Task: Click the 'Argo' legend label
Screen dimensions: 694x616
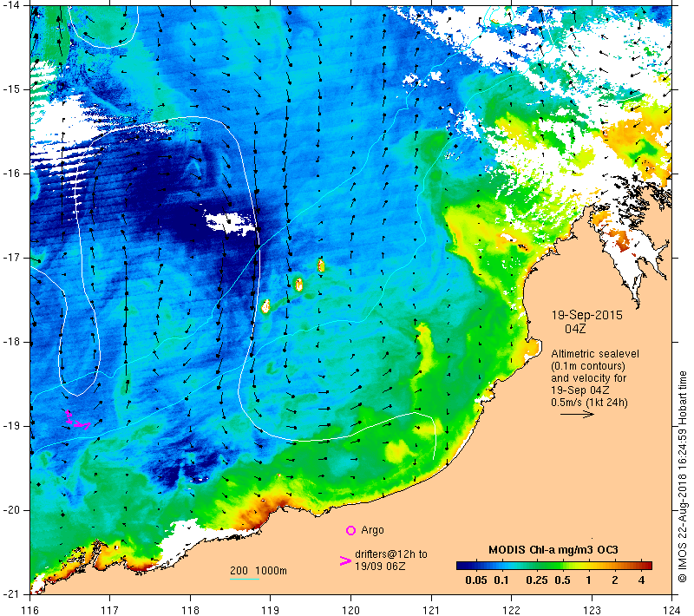Action: [x=372, y=530]
